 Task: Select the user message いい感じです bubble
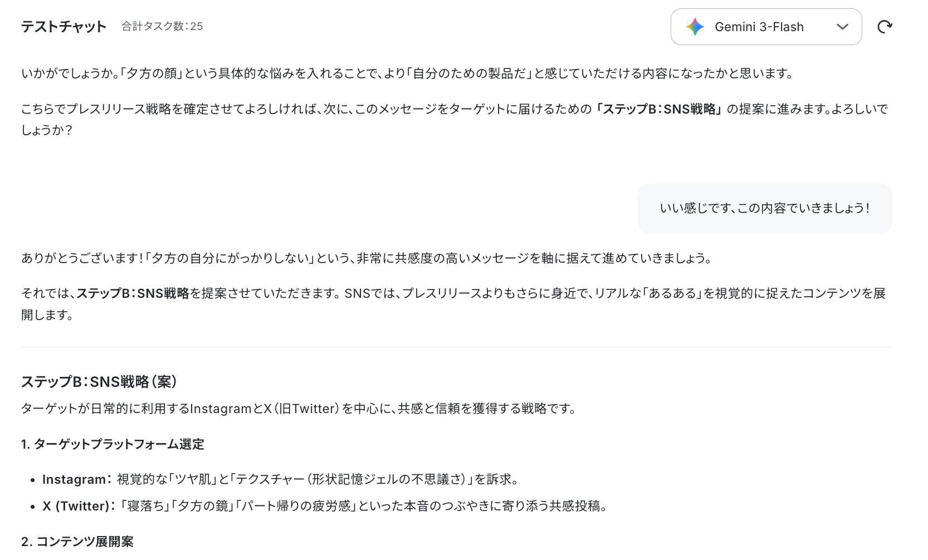pyautogui.click(x=765, y=208)
